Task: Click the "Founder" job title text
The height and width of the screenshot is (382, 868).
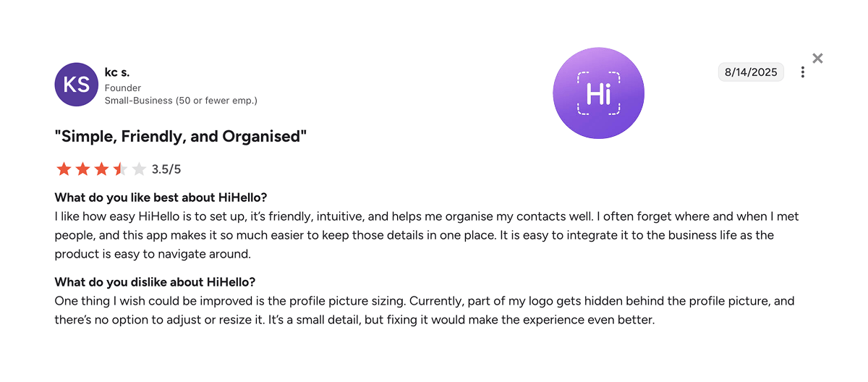Action: pos(123,88)
